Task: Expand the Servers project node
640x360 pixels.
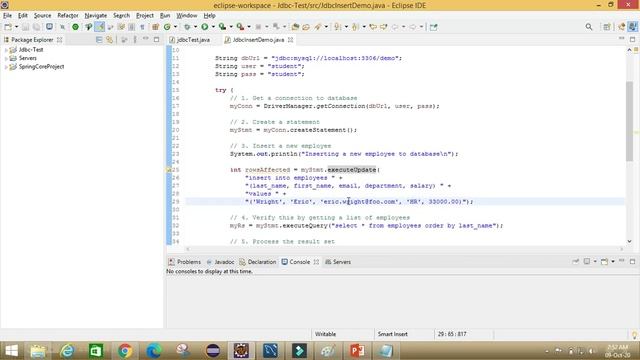Action: coord(6,58)
